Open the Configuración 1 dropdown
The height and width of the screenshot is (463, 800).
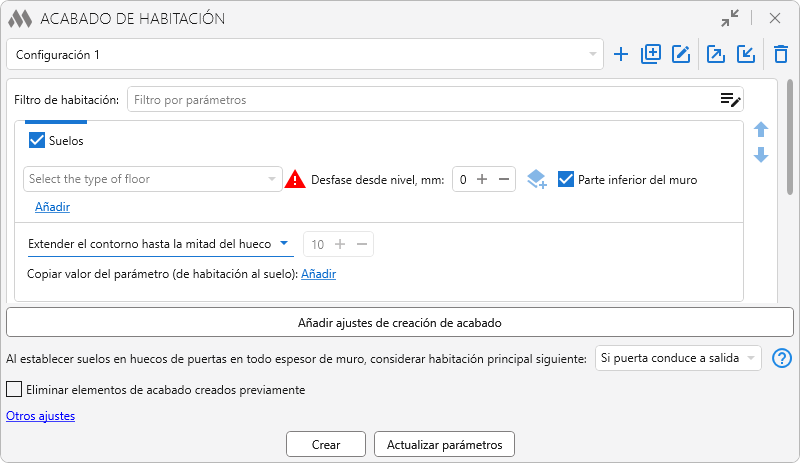click(x=305, y=55)
